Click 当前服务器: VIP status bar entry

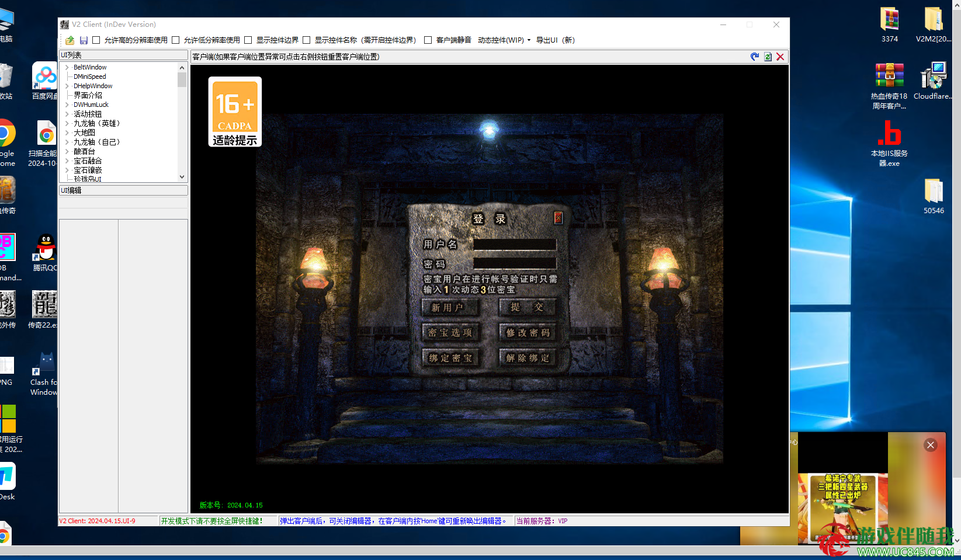pyautogui.click(x=542, y=521)
